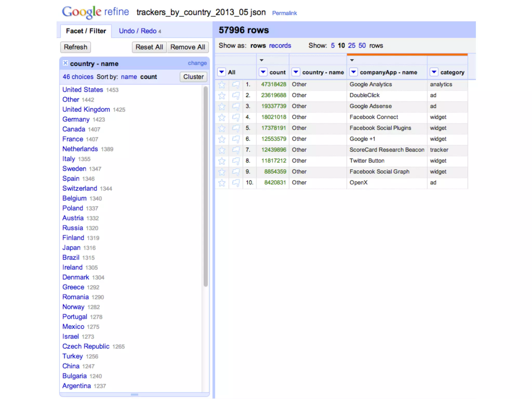Open the companyApp - name column menu

353,72
